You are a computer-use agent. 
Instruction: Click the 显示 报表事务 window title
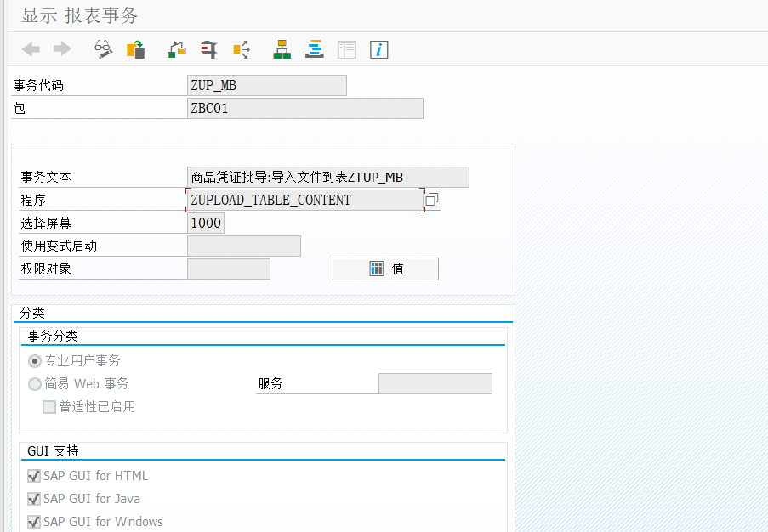80,15
